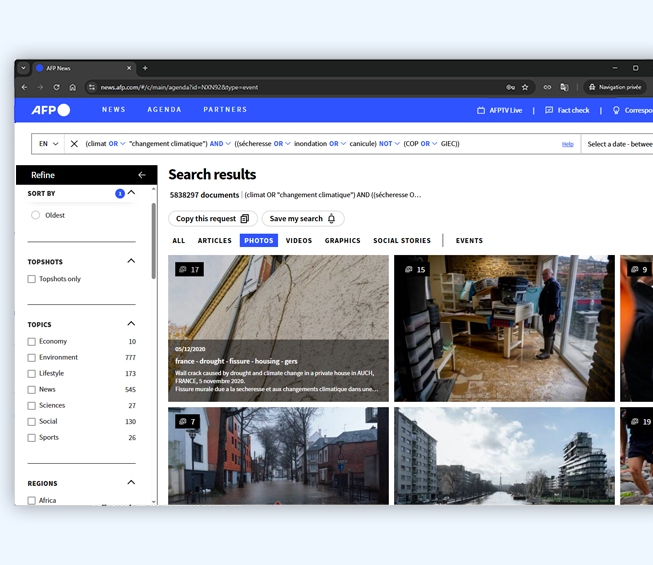Screen dimensions: 653x565
Task: Open the Agenda menu in the header
Action: tap(164, 110)
